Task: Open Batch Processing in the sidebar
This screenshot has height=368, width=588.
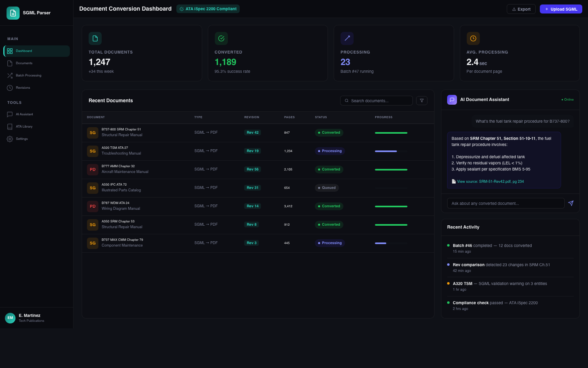Action: pyautogui.click(x=29, y=76)
